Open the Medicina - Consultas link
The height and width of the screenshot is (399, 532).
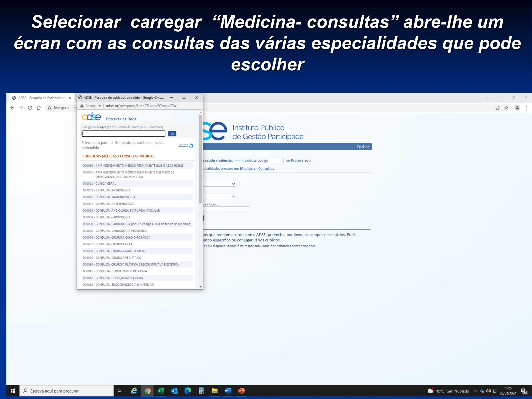tap(257, 169)
